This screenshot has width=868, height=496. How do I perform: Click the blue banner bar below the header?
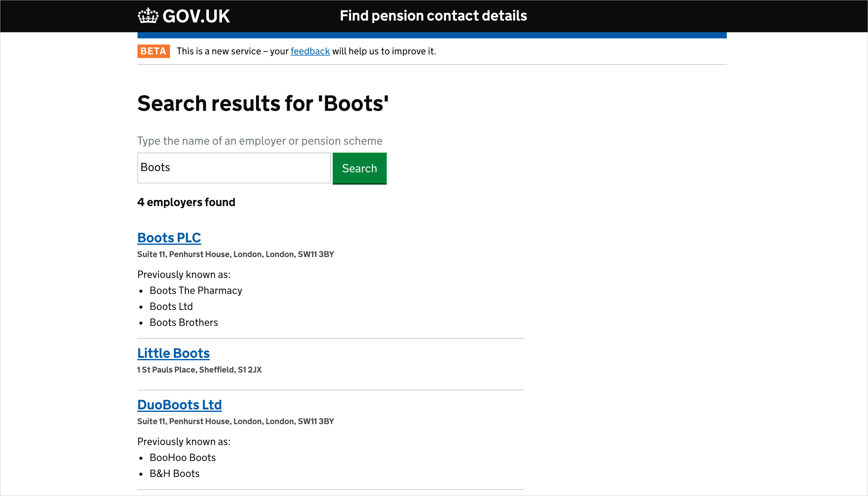432,34
